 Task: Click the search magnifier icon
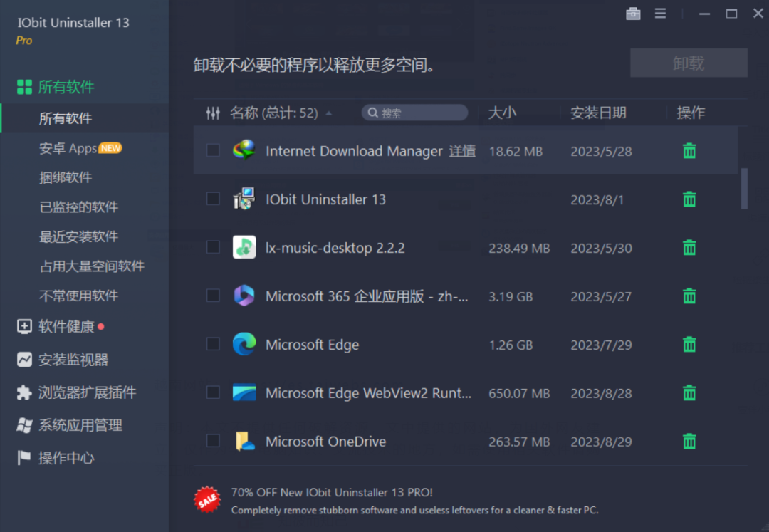pyautogui.click(x=372, y=113)
